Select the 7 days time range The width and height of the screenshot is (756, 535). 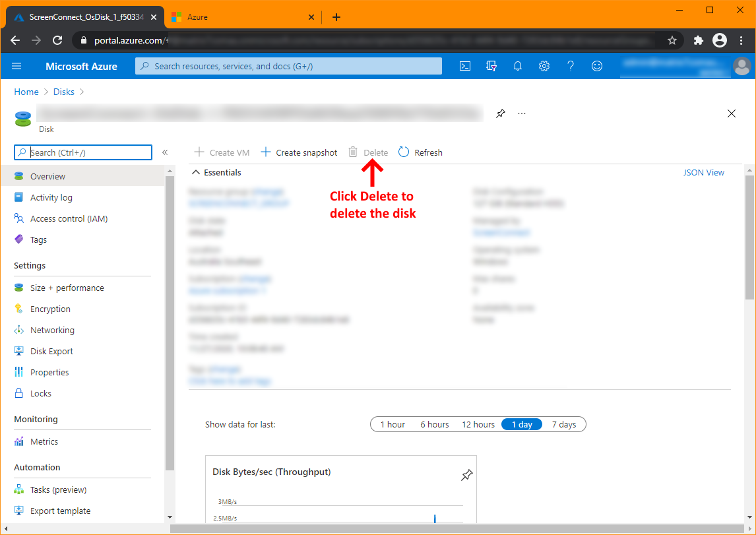point(564,425)
